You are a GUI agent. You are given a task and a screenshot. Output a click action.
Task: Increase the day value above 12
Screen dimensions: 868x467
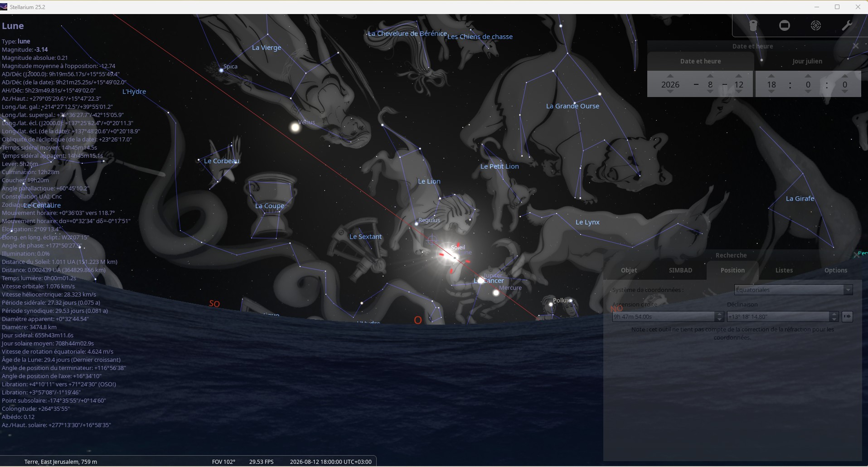739,76
